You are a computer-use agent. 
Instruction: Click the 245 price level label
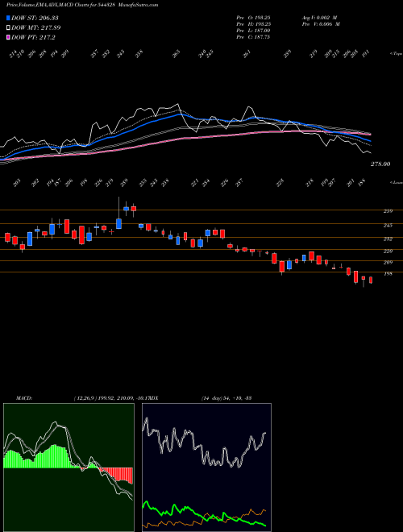(x=388, y=225)
